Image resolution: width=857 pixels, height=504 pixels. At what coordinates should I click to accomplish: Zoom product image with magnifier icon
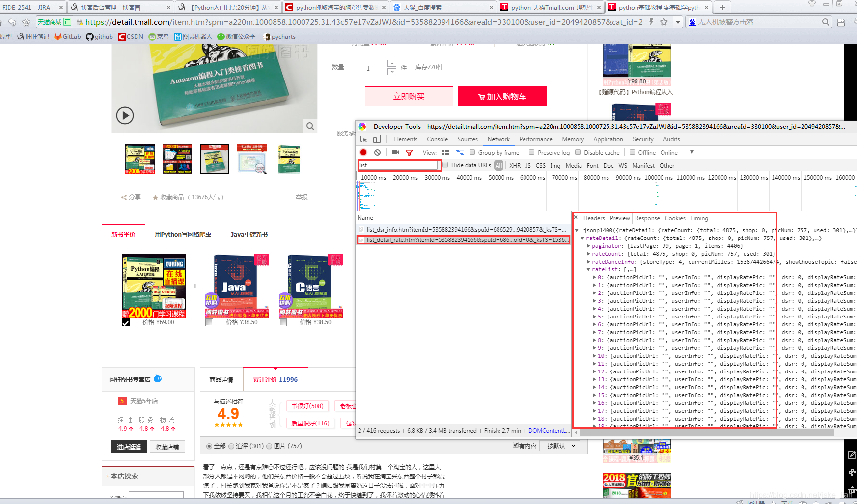(x=310, y=126)
